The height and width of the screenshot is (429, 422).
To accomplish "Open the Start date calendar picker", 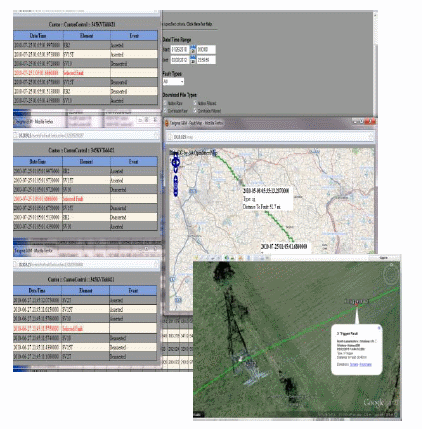I will coord(193,50).
